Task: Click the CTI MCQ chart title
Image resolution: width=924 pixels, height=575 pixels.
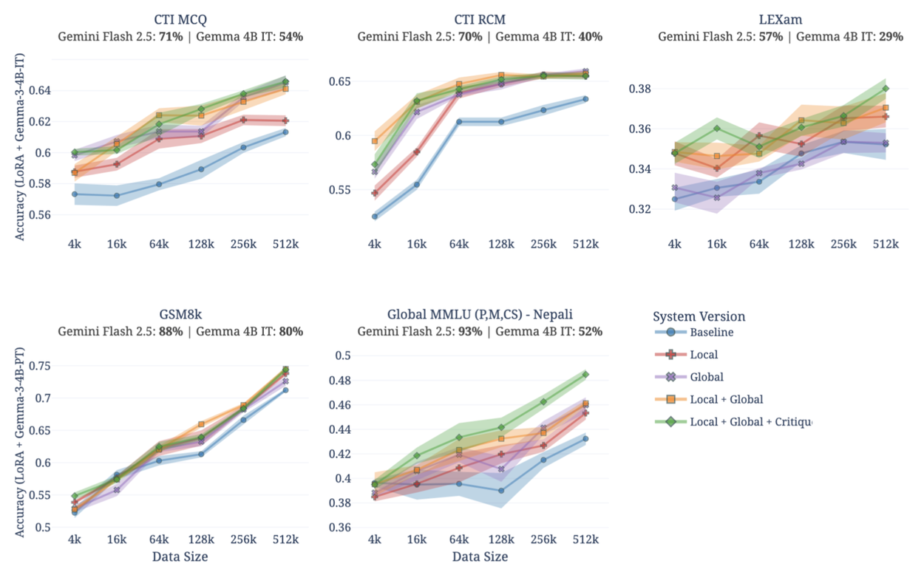Action: pos(180,19)
